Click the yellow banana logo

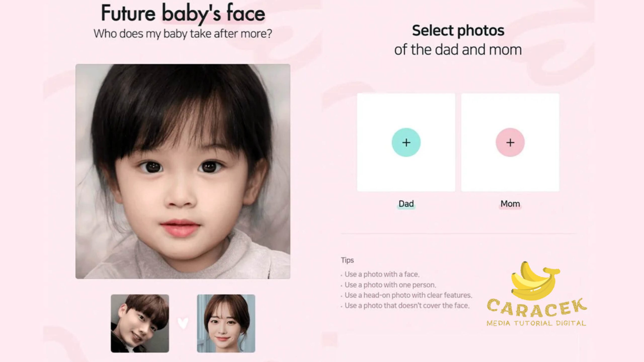click(x=535, y=280)
